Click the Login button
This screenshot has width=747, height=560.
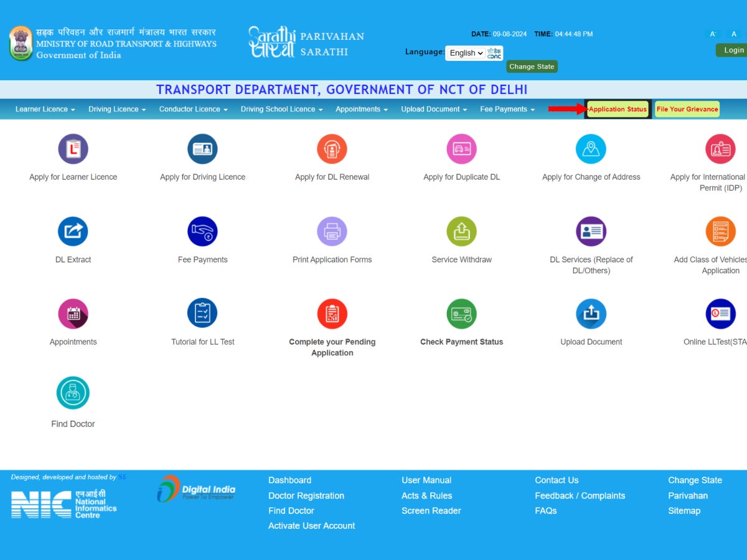[733, 50]
